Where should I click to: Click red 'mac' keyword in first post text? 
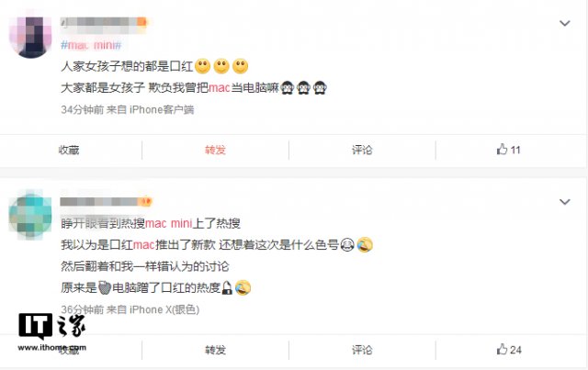[x=219, y=88]
